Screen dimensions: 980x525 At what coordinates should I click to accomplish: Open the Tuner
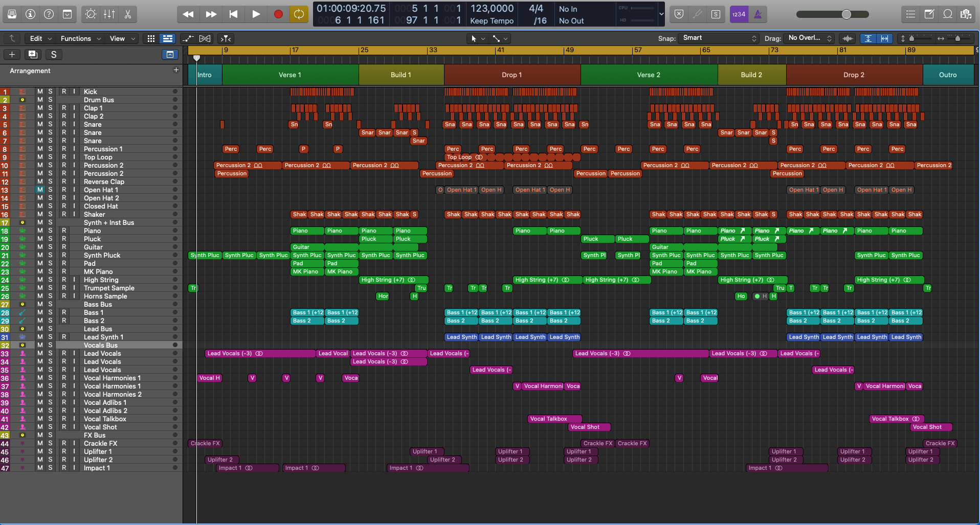697,14
